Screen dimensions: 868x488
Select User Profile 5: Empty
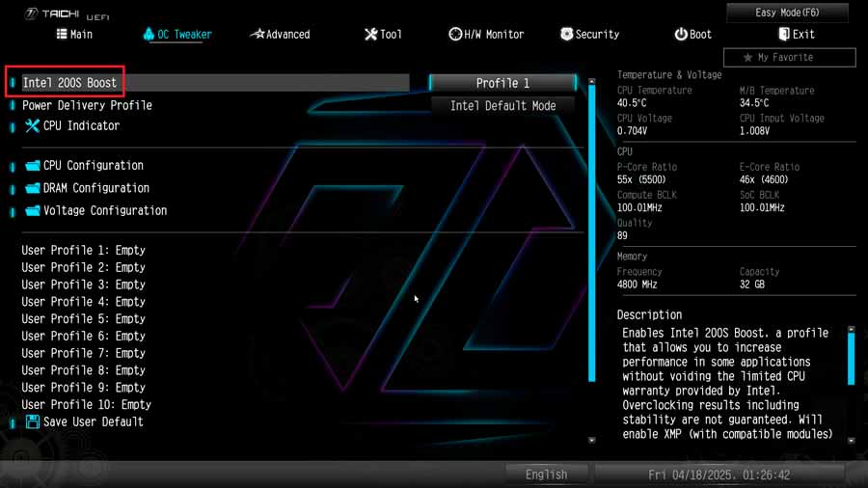83,319
